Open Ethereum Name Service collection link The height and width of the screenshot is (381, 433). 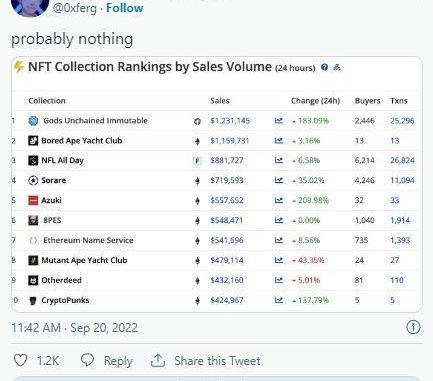click(88, 240)
